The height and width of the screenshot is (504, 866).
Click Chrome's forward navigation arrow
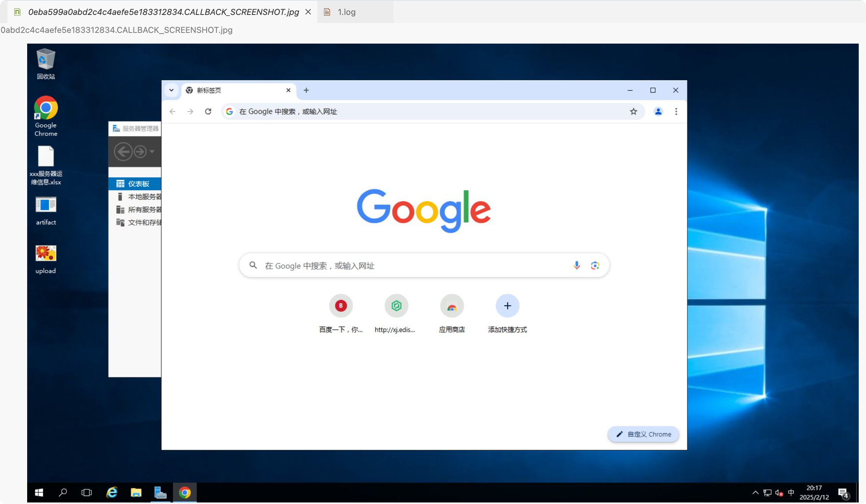point(190,111)
